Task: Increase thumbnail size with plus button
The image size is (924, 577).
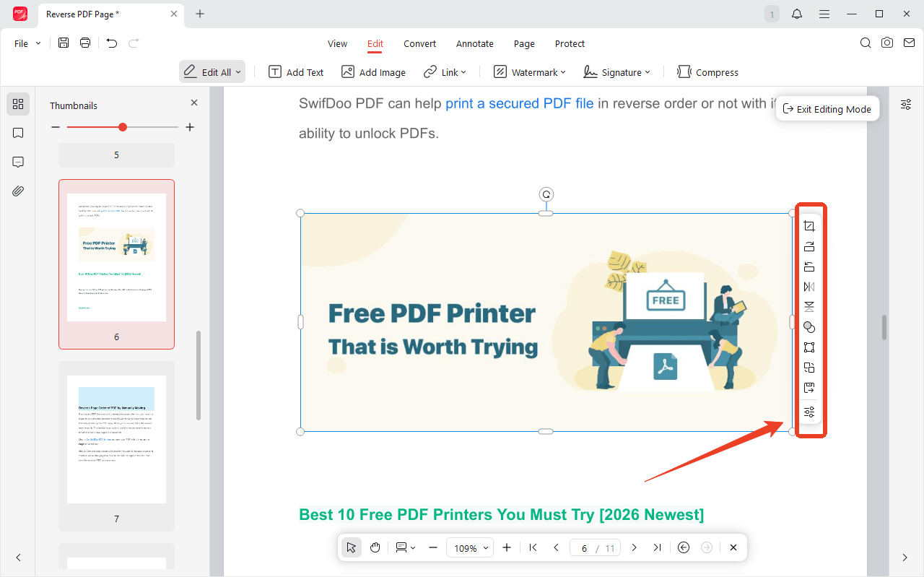Action: coord(190,127)
